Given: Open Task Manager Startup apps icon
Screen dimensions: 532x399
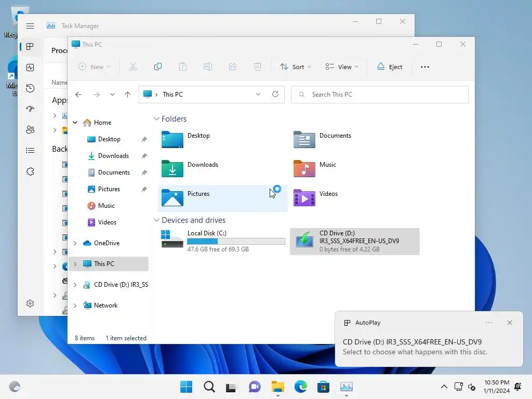Looking at the screenshot, I should (x=30, y=109).
